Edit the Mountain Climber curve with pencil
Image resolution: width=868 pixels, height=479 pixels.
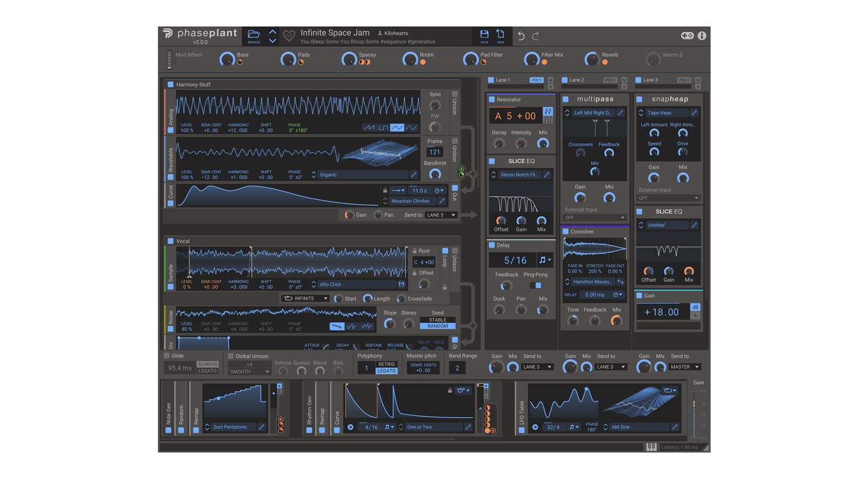[442, 201]
